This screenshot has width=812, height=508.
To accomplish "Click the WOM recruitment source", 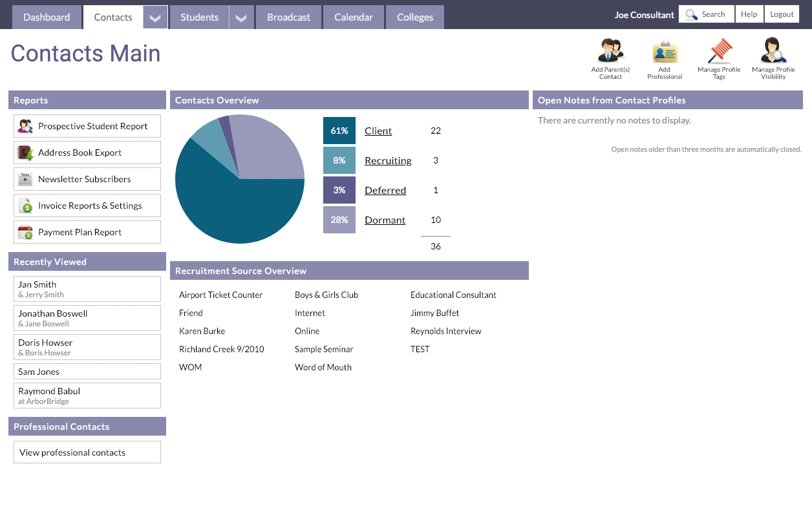I will coord(191,367).
